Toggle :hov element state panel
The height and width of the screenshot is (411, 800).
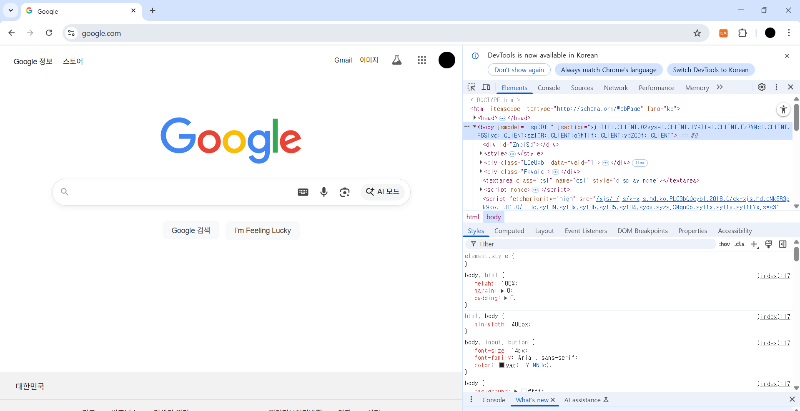724,244
